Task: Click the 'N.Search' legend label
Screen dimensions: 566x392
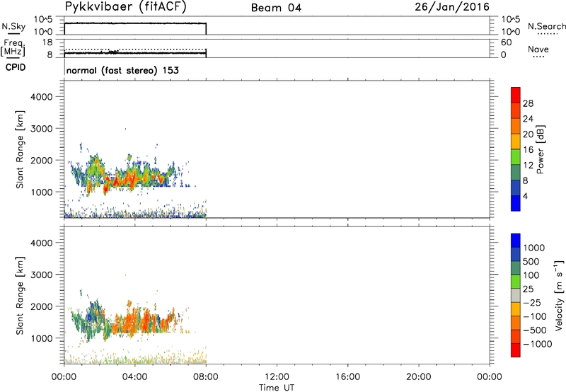Action: pos(546,26)
